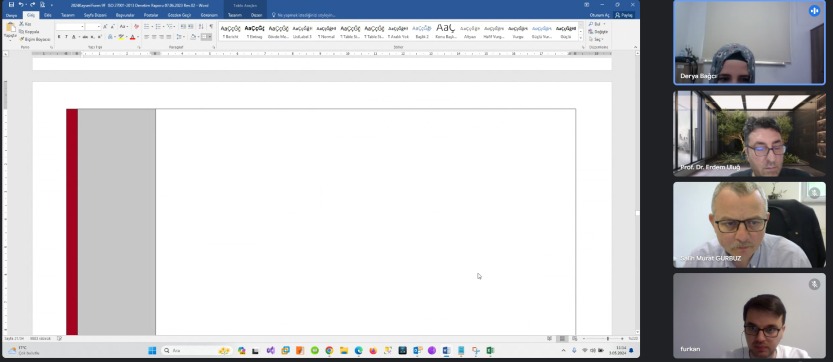
Task: Open the font name dropdown
Action: tap(82, 27)
